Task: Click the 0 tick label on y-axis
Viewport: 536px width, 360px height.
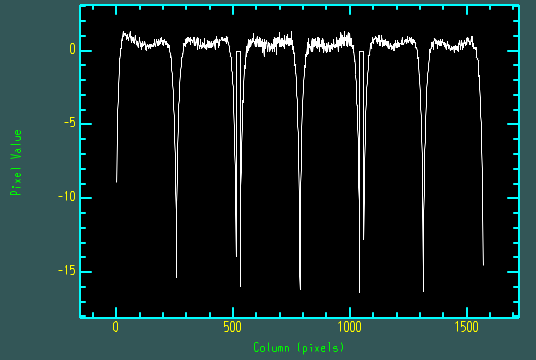Action: (72, 50)
